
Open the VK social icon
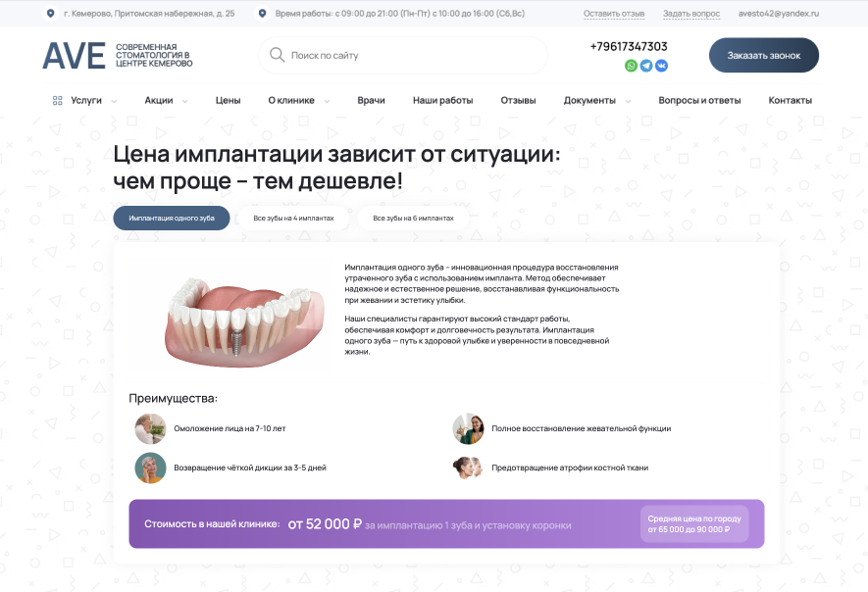click(661, 66)
